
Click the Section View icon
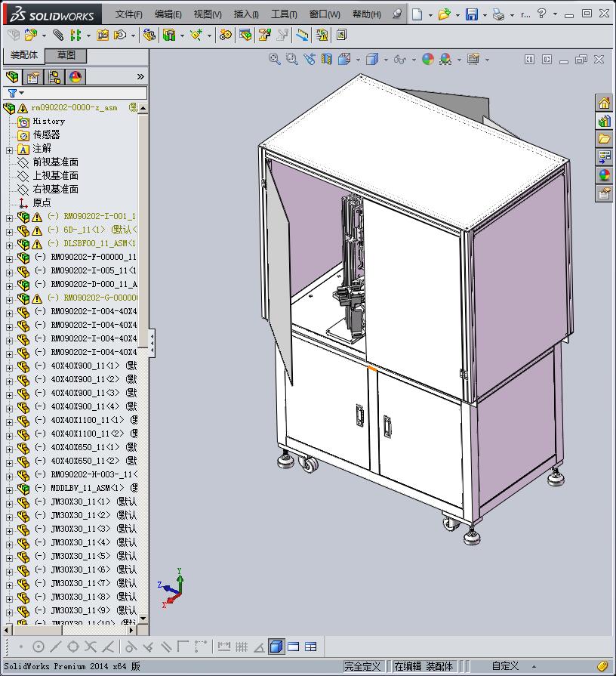click(327, 59)
